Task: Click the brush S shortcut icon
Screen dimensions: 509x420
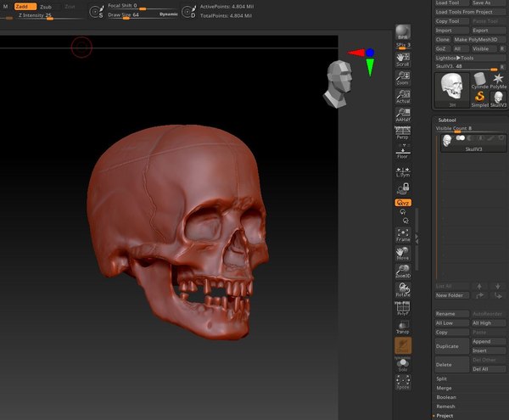Action: (97, 12)
